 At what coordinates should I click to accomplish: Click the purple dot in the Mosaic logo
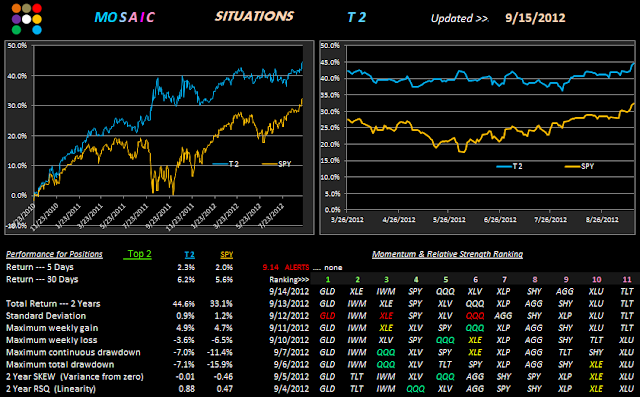click(x=16, y=19)
